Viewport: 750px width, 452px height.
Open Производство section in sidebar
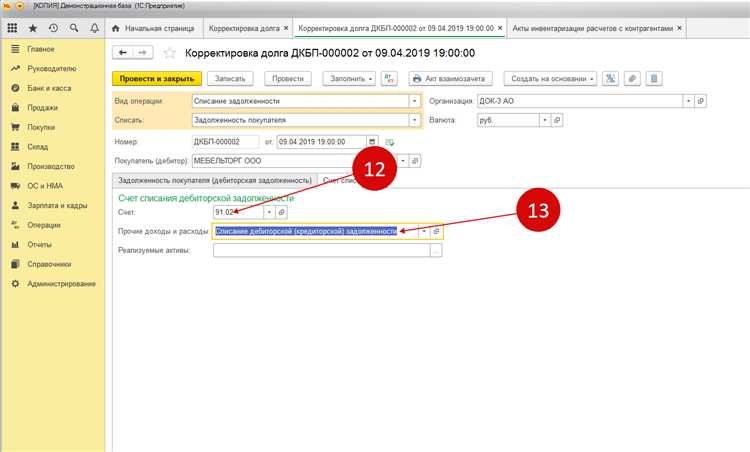(x=51, y=166)
